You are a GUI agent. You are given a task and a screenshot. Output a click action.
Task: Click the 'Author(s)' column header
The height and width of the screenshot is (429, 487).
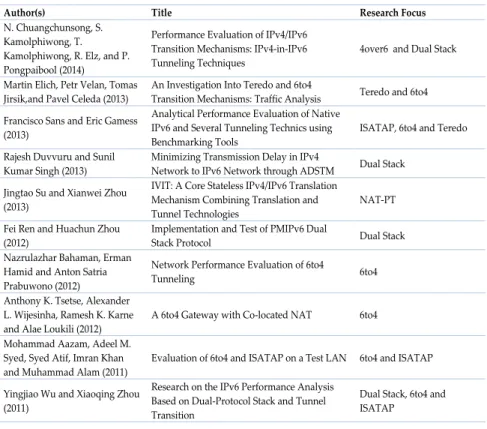(x=24, y=13)
